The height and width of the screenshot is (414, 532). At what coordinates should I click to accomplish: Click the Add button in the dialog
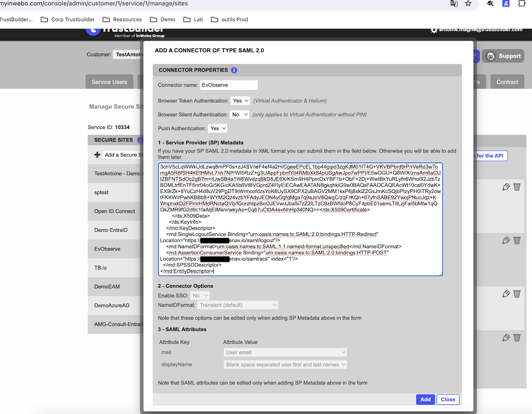pyautogui.click(x=426, y=399)
